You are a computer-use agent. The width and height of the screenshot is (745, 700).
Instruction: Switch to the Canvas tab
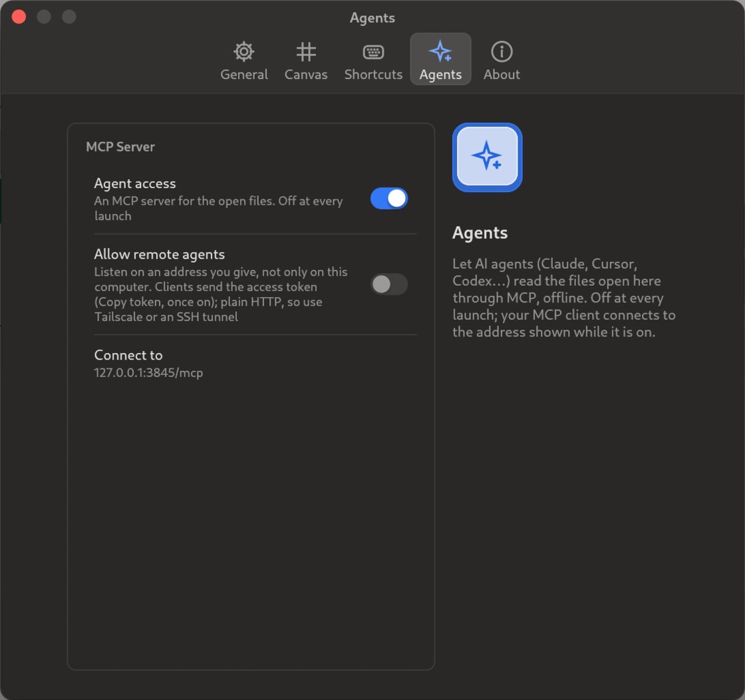tap(305, 60)
